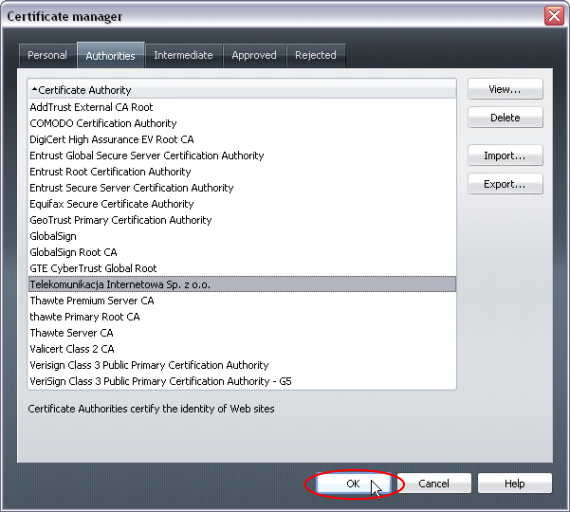Viewport: 570px width, 512px height.
Task: Go to the Approved tab
Action: click(254, 55)
